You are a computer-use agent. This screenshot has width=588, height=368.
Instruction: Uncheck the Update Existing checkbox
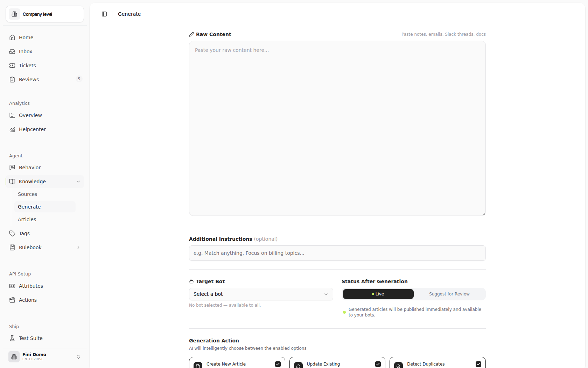coord(378,364)
